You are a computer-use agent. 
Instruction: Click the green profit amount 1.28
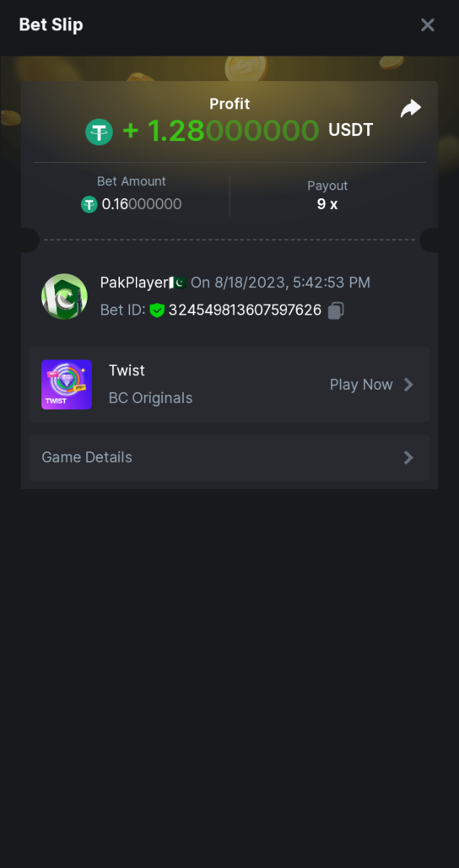(x=220, y=131)
